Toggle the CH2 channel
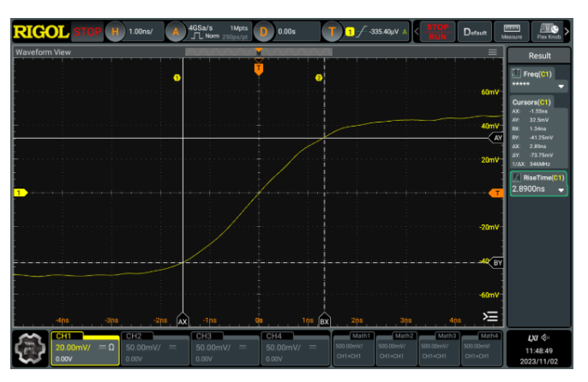 pos(155,349)
